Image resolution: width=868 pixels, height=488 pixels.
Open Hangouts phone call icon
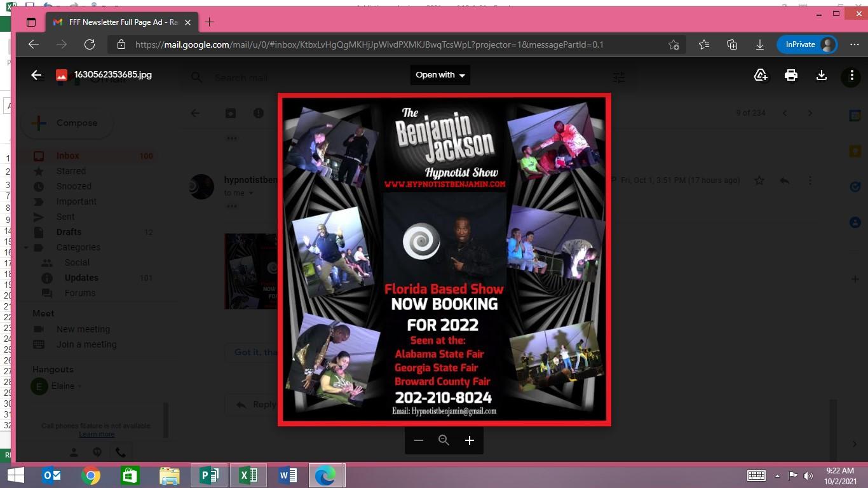[121, 452]
